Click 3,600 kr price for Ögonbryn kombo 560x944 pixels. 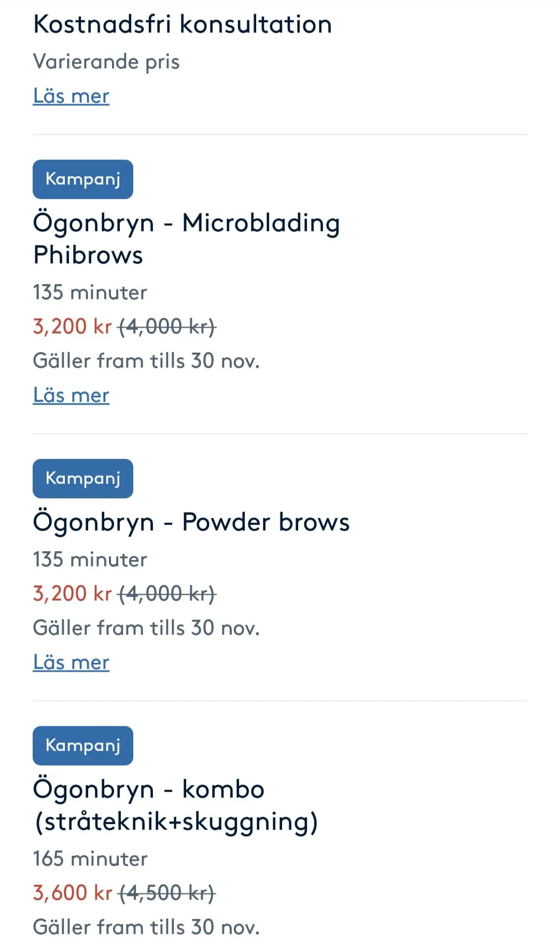pos(72,893)
